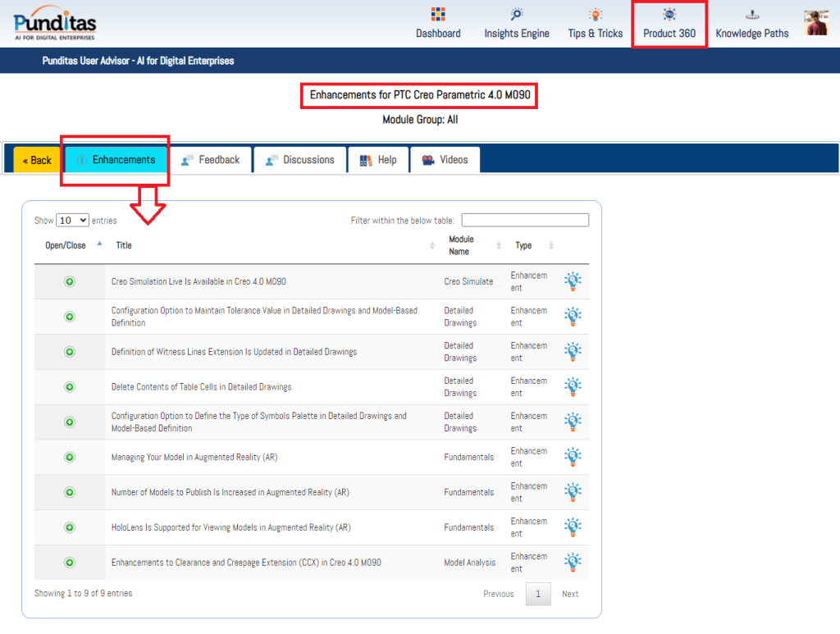
Task: Open the Knowledge Paths icon
Action: tap(752, 15)
